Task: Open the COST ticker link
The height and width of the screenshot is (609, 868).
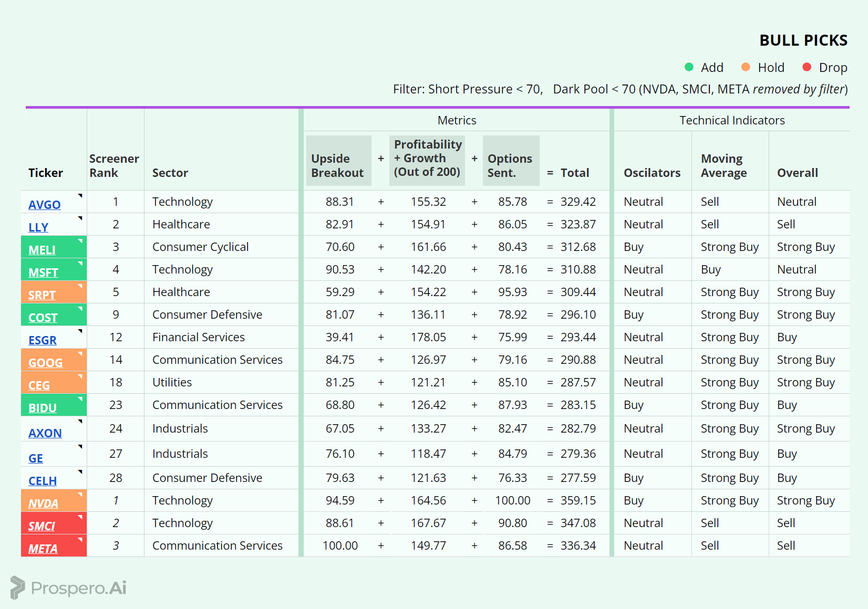Action: [43, 318]
